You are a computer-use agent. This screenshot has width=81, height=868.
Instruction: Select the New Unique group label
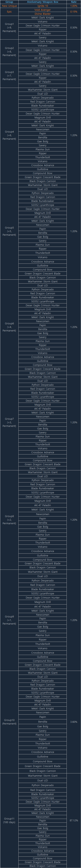(9, 6)
